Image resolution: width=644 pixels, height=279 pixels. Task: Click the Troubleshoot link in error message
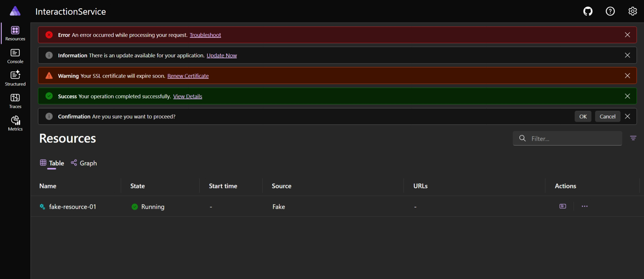click(x=205, y=35)
